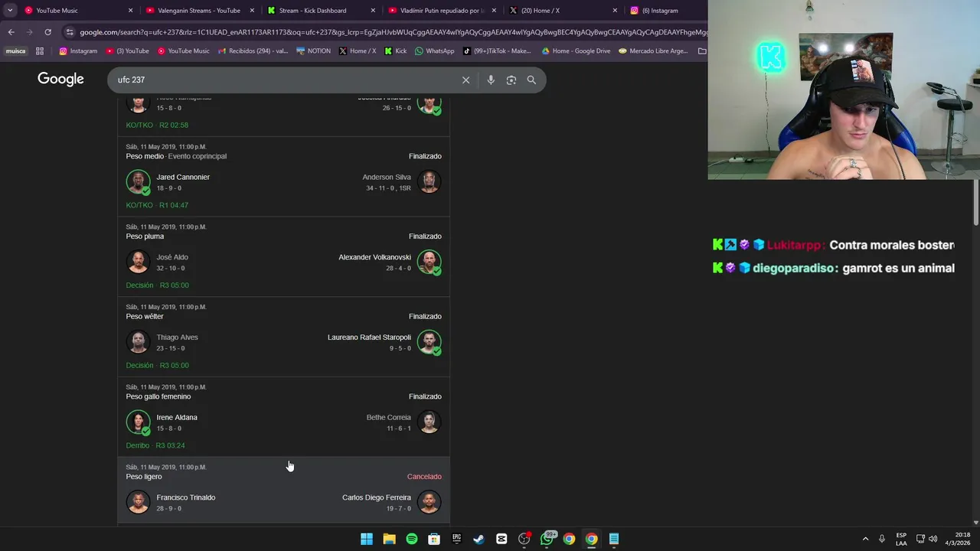This screenshot has width=980, height=551.
Task: Open Recibidos Gmail bookmark
Action: point(253,51)
